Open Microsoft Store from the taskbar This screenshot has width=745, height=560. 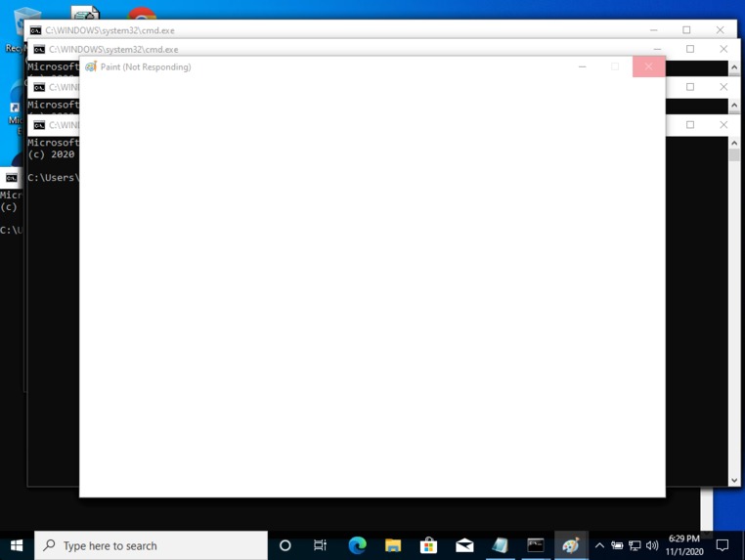(x=428, y=545)
